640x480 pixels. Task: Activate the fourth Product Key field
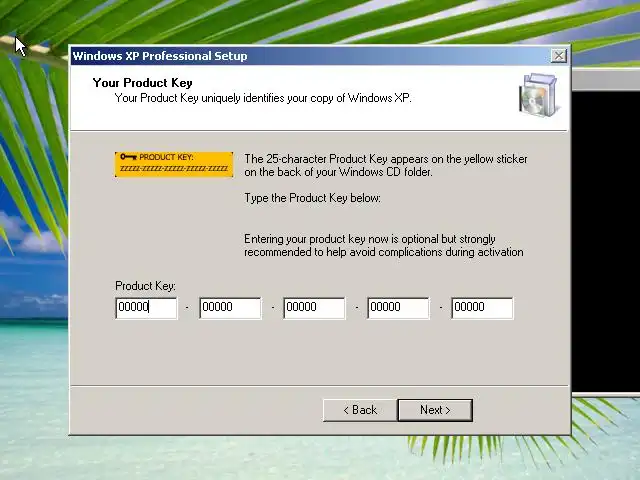pos(398,308)
